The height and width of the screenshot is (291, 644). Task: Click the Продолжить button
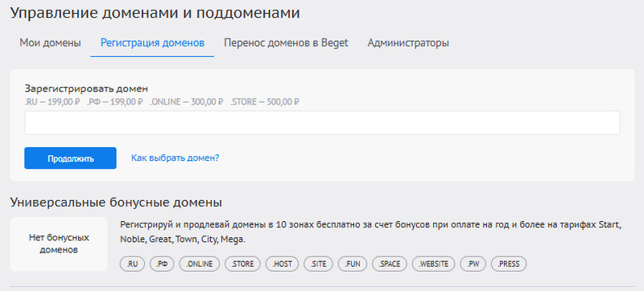[x=70, y=158]
